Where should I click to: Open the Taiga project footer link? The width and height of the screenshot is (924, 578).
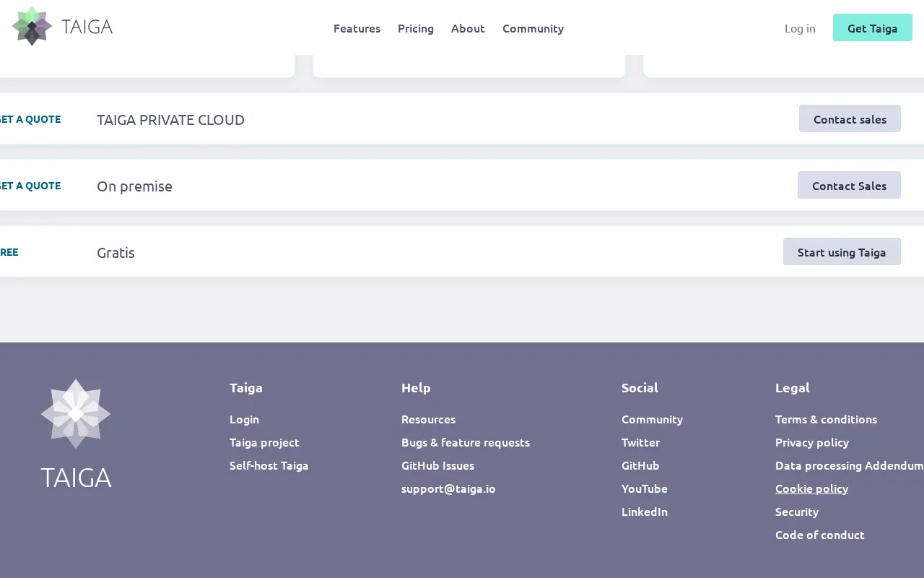coord(264,442)
